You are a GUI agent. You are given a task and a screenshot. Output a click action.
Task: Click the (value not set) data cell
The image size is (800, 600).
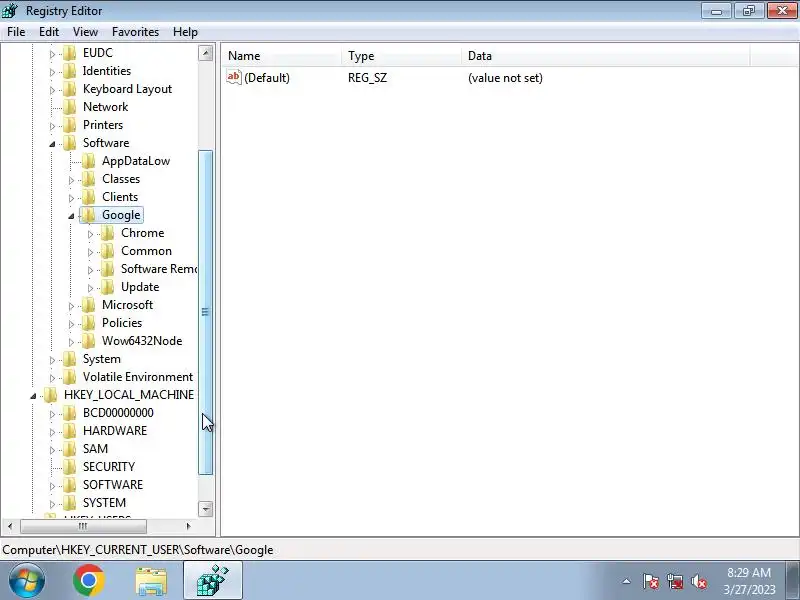[505, 78]
